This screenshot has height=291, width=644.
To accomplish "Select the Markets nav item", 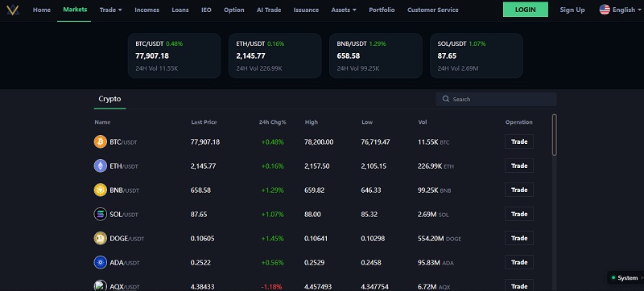I will [75, 10].
